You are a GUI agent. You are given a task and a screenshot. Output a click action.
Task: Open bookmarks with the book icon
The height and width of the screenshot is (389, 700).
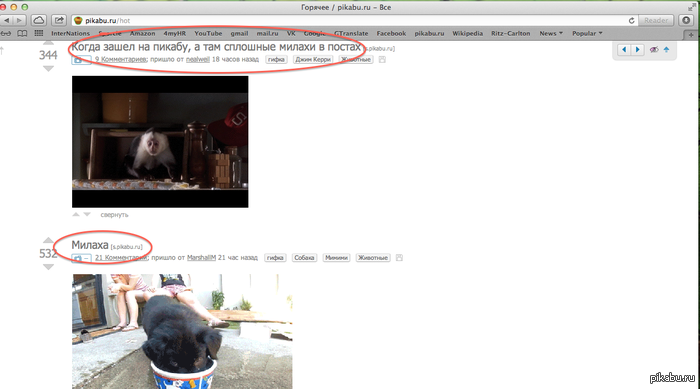(x=22, y=33)
